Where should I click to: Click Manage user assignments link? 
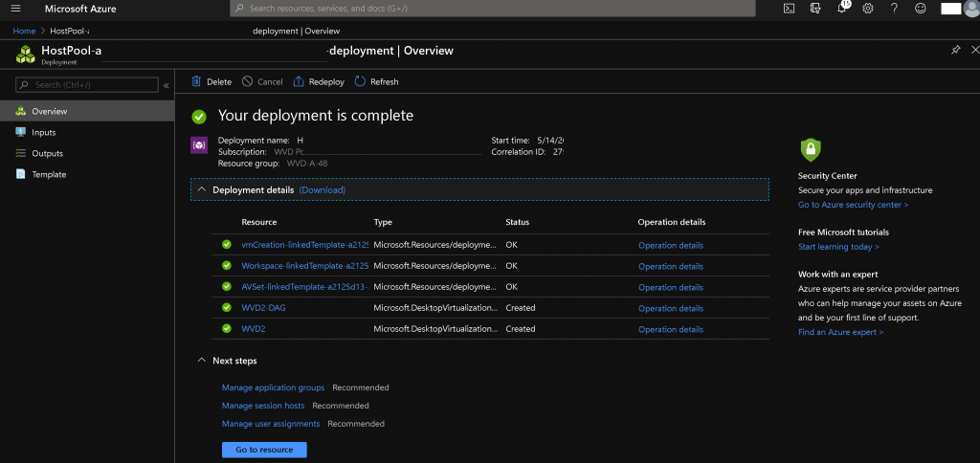click(x=271, y=424)
